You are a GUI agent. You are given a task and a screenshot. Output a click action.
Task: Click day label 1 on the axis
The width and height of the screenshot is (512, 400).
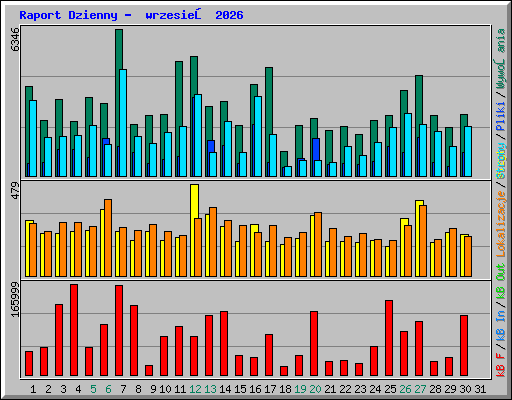[x=33, y=389]
